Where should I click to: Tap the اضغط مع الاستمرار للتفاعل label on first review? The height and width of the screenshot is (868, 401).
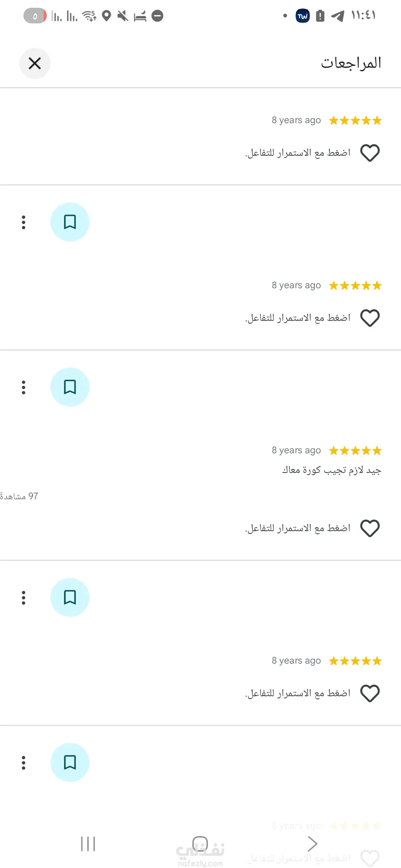(298, 153)
